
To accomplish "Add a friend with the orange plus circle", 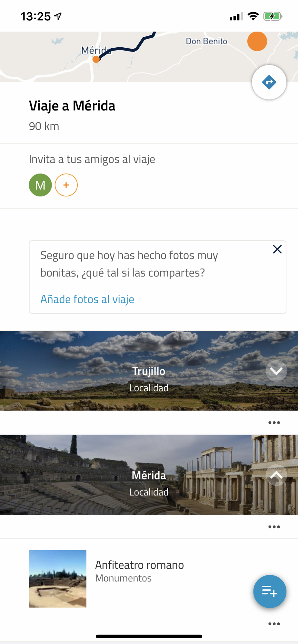I will coord(66,185).
